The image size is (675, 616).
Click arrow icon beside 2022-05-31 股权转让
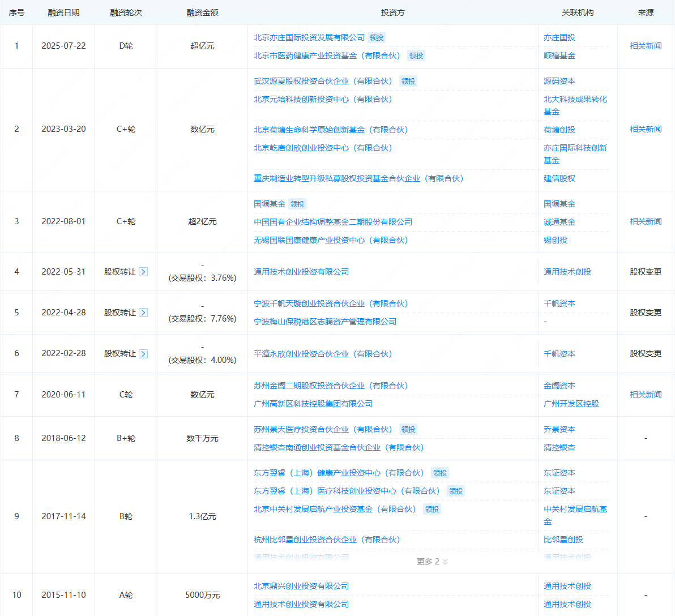point(143,272)
